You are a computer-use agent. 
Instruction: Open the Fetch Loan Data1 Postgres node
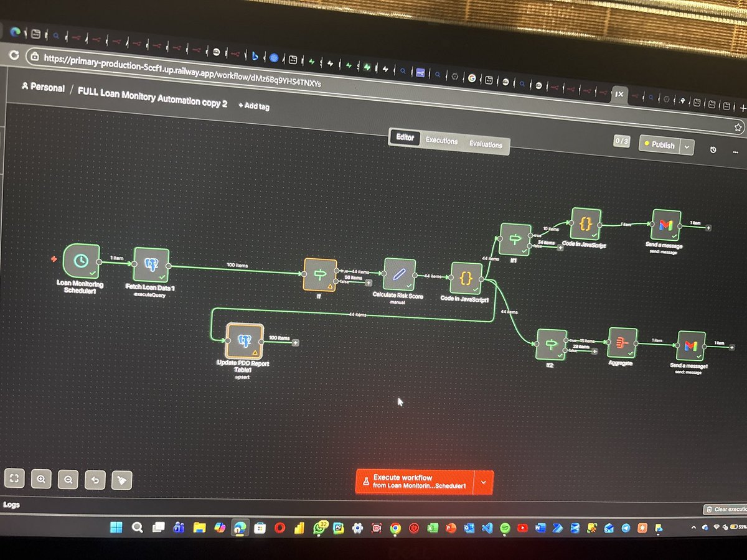pyautogui.click(x=151, y=266)
